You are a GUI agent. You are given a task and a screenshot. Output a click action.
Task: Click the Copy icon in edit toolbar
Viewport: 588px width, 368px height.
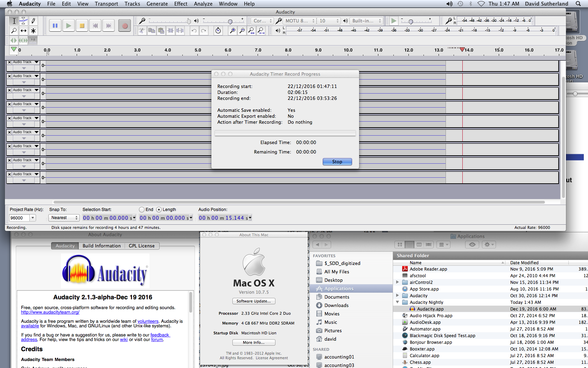152,31
